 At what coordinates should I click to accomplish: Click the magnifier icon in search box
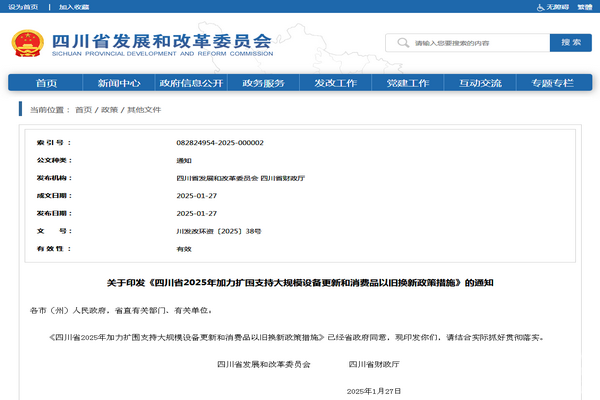tap(402, 43)
